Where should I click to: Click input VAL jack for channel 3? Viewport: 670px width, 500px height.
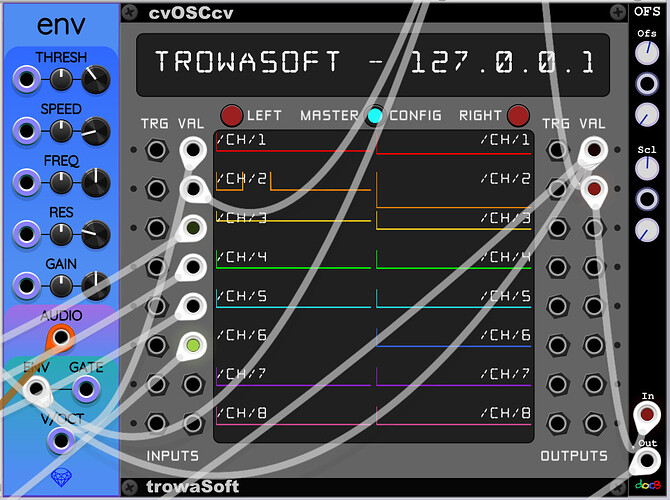193,228
